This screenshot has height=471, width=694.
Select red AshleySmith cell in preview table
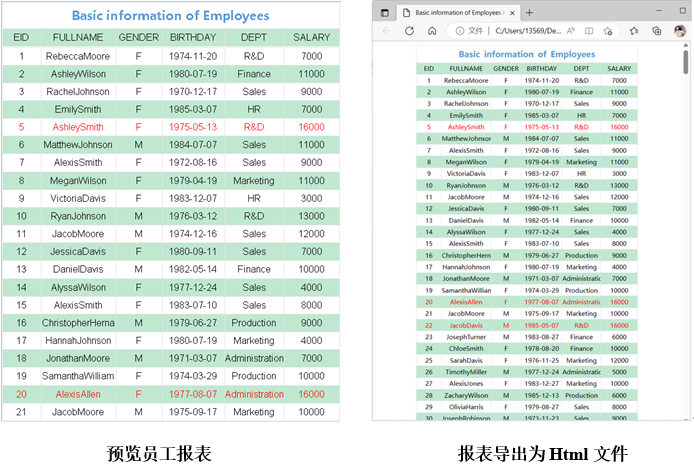point(78,127)
